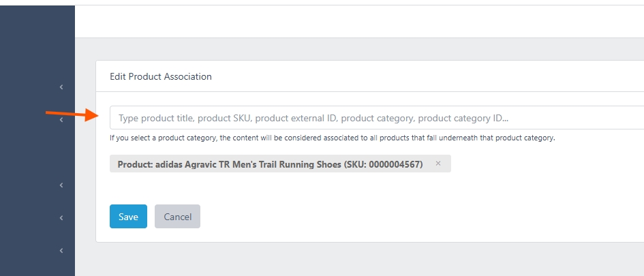Expand the last sidebar chevron at the bottom

61,251
